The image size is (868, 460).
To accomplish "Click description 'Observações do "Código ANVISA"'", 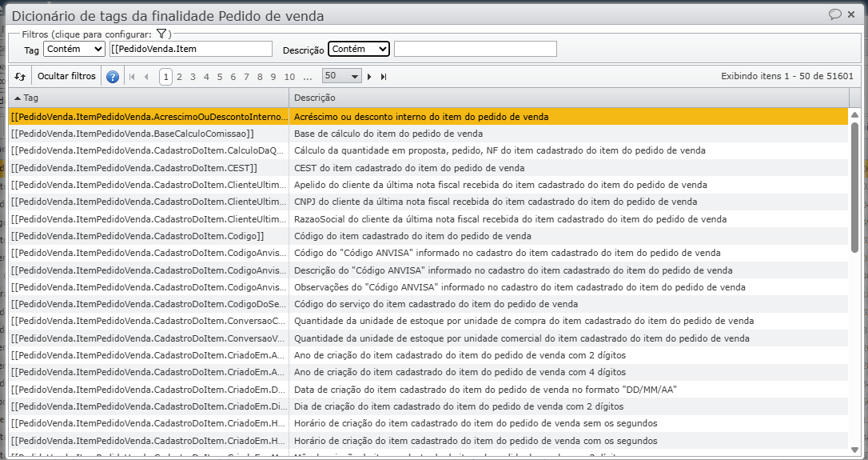I will coord(520,287).
